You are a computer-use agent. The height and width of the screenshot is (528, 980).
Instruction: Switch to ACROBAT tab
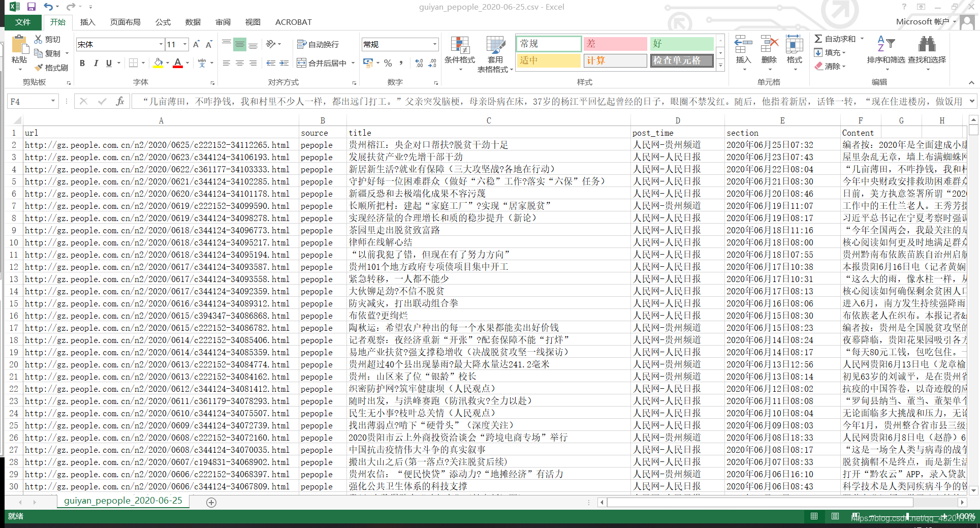[293, 22]
